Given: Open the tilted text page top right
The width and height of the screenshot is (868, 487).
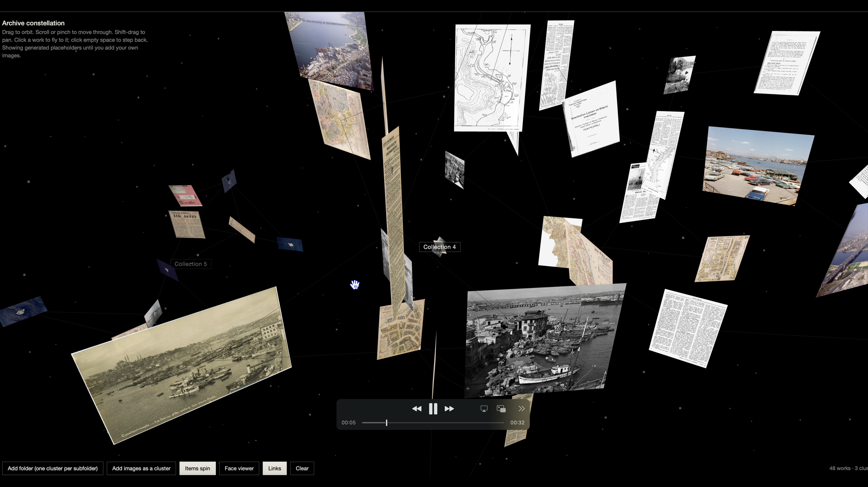Looking at the screenshot, I should click(x=787, y=63).
